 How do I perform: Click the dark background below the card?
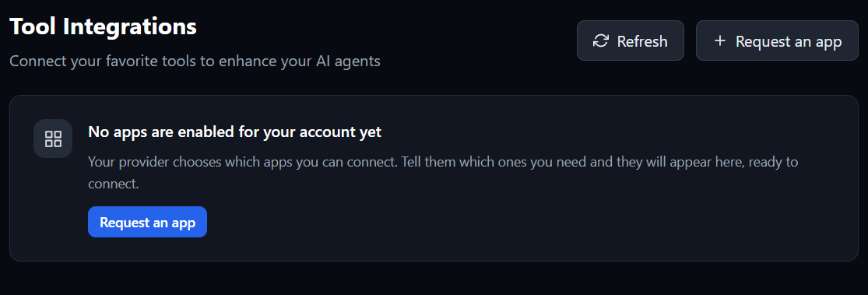point(434,279)
